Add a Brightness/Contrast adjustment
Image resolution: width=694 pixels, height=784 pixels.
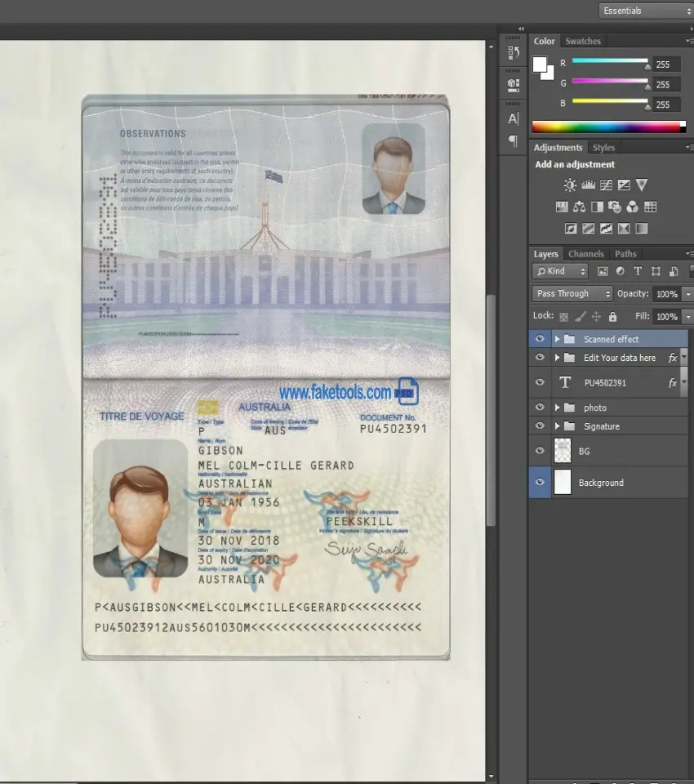[570, 185]
